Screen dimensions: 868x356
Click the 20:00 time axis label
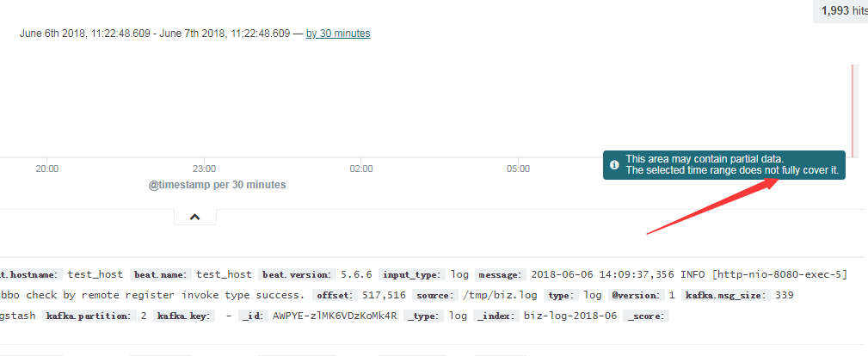coord(47,169)
